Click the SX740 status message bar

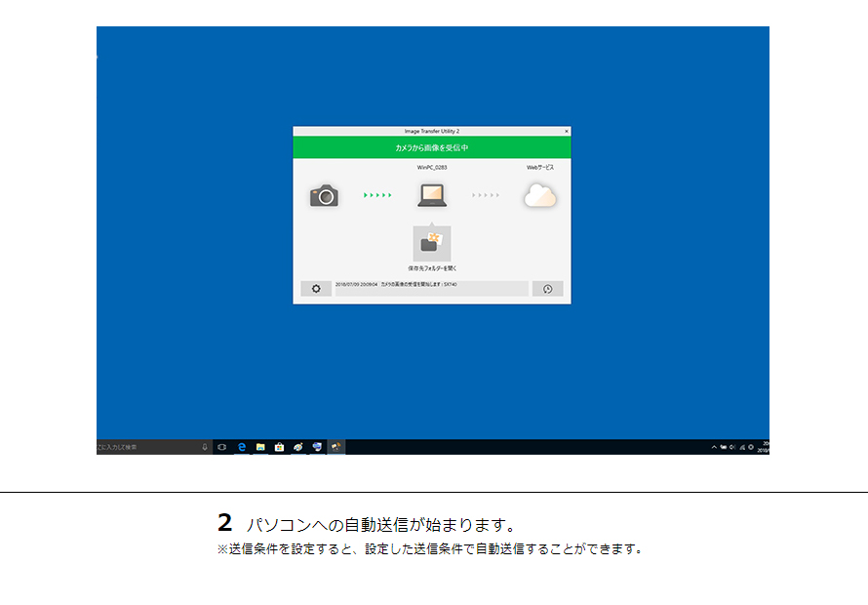click(x=432, y=288)
